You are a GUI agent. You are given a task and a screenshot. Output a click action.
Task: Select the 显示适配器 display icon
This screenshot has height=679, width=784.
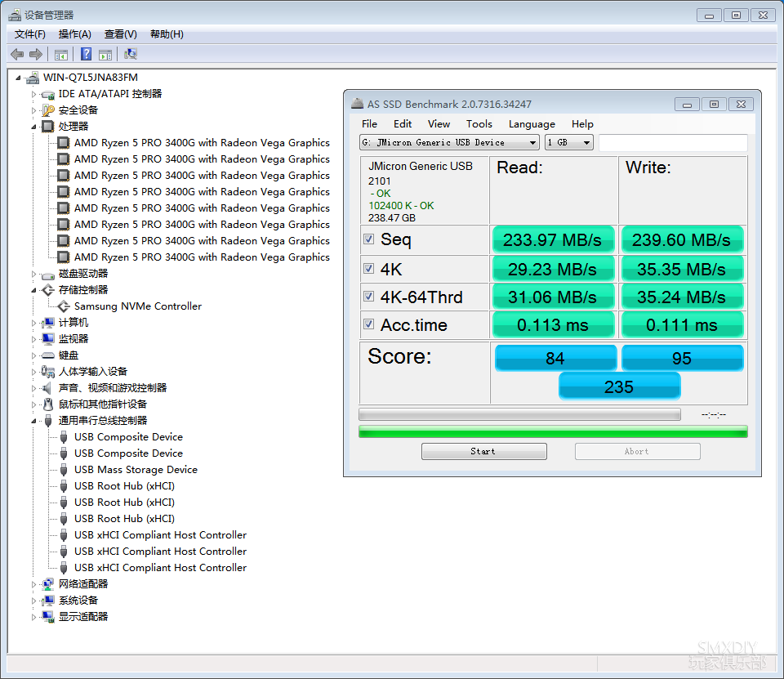tap(48, 617)
